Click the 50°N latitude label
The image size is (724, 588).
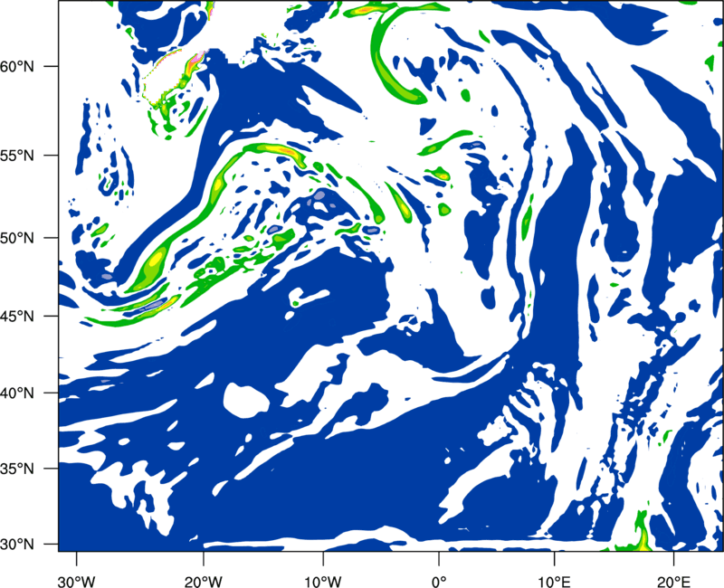17,238
